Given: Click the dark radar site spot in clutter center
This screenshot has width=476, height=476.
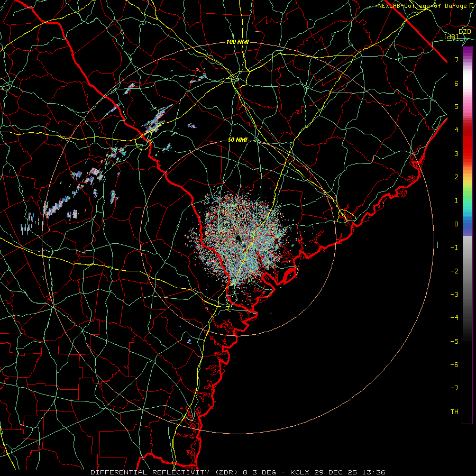Looking at the screenshot, I should pos(237,239).
